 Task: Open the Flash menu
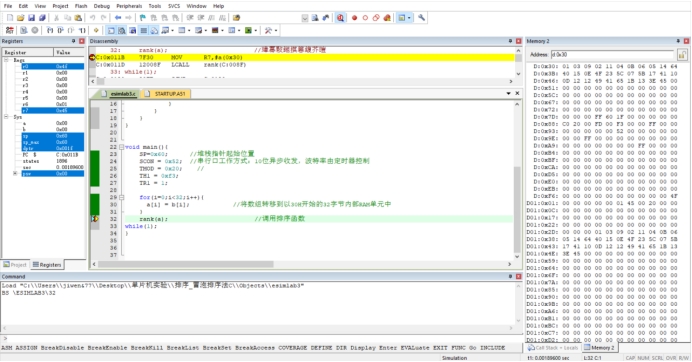click(x=81, y=6)
